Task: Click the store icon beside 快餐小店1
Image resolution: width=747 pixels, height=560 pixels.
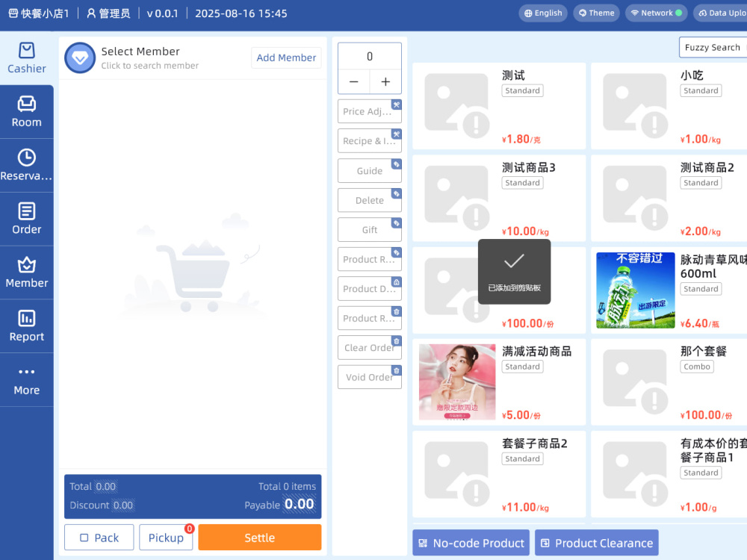Action: 13,13
